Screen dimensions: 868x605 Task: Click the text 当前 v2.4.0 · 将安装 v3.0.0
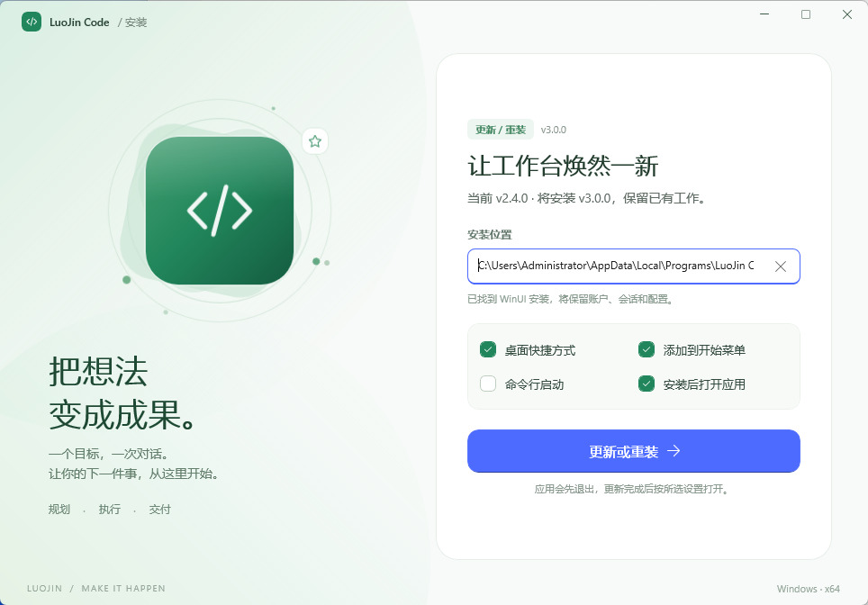539,198
